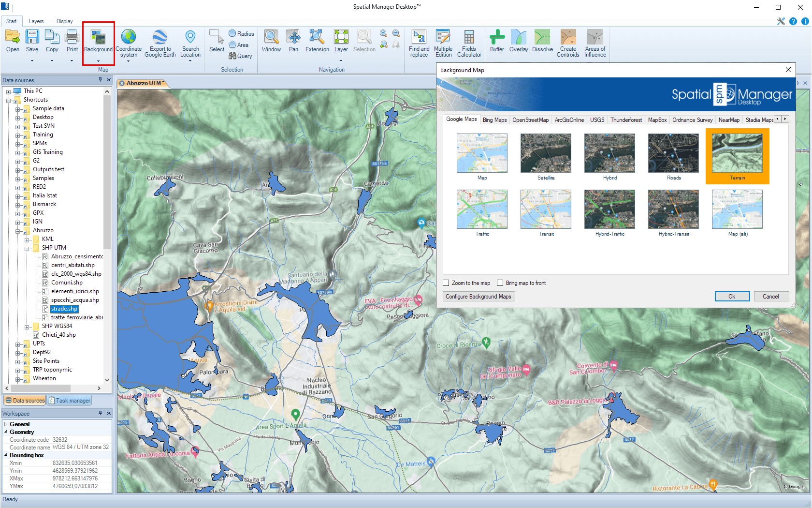Click the Ok button in dialog
The height and width of the screenshot is (508, 812).
pos(732,297)
